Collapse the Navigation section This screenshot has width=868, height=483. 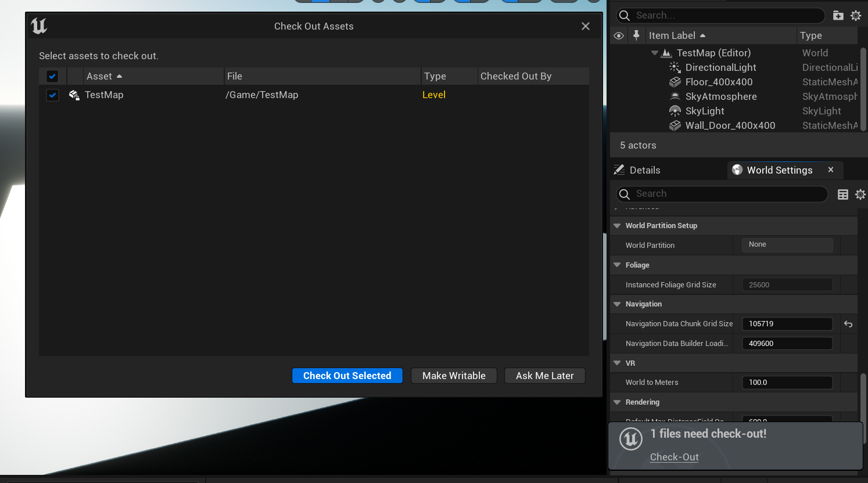point(617,304)
